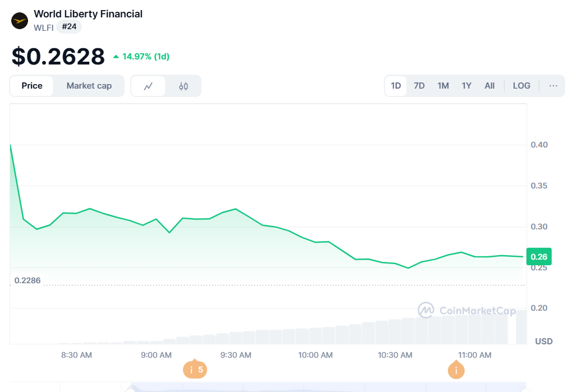Image resolution: width=573 pixels, height=392 pixels.
Task: Click the #24 rank badge
Action: pyautogui.click(x=69, y=27)
